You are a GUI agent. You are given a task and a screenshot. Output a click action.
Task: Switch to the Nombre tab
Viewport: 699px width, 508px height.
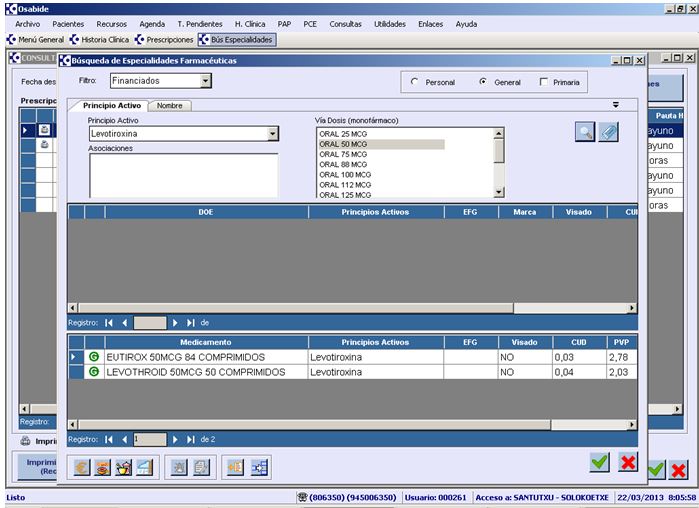(x=171, y=106)
